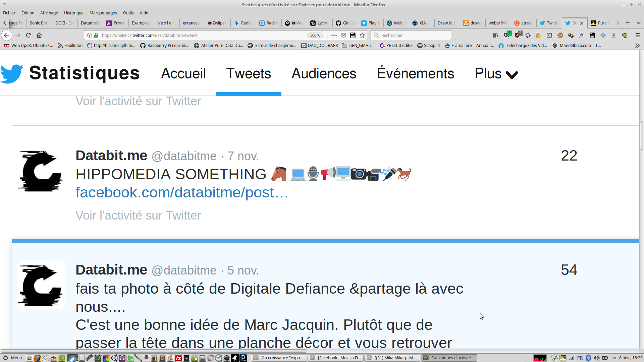The width and height of the screenshot is (644, 362).
Task: Toggle the Bluetooth tray icon
Action: click(588, 358)
